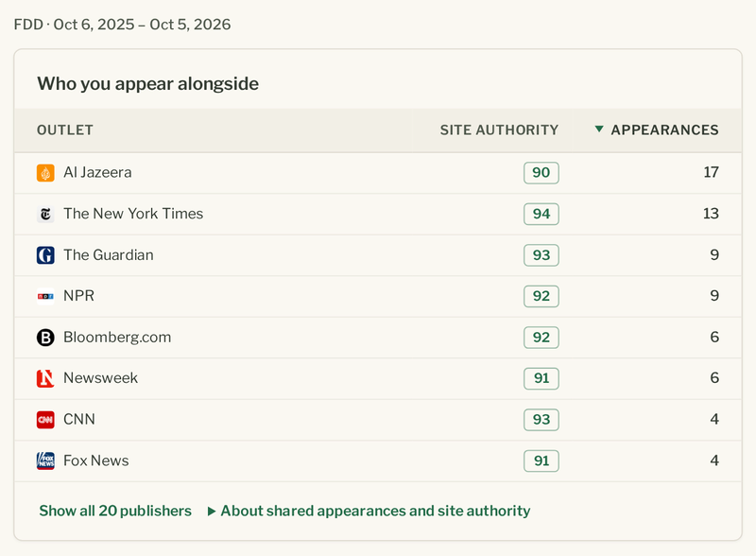756x556 pixels.
Task: Click Bloomberg.com's authority badge 92
Action: [x=541, y=338]
